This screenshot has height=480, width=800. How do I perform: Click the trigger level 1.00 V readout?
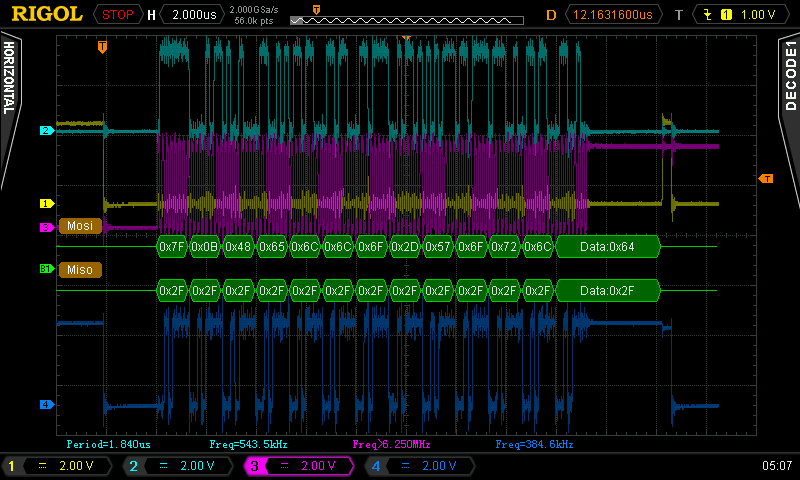758,14
